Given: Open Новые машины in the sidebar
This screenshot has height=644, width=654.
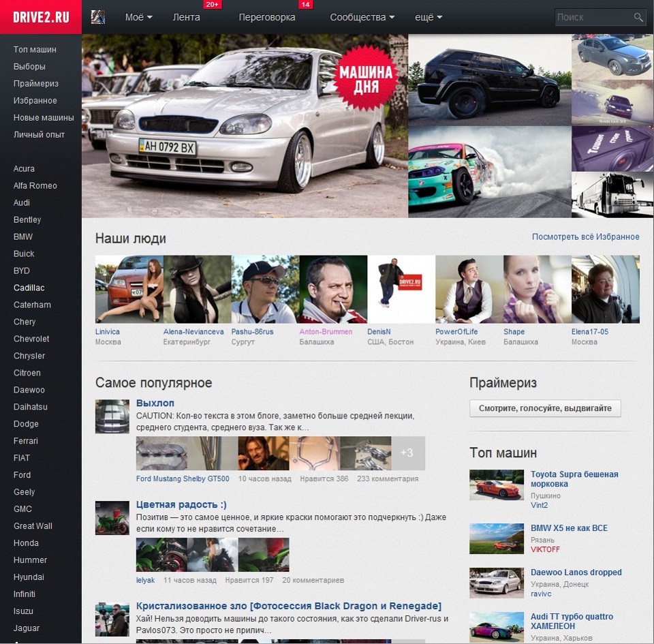Looking at the screenshot, I should pyautogui.click(x=44, y=118).
